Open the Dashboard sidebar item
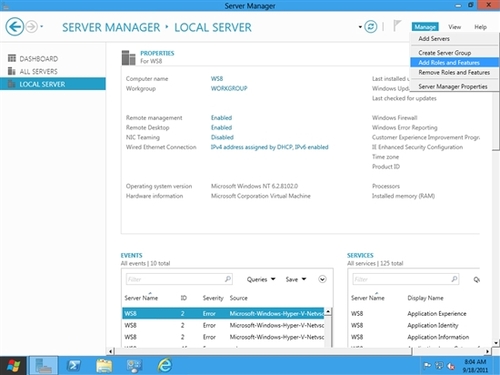The height and width of the screenshot is (375, 500). coord(33,59)
